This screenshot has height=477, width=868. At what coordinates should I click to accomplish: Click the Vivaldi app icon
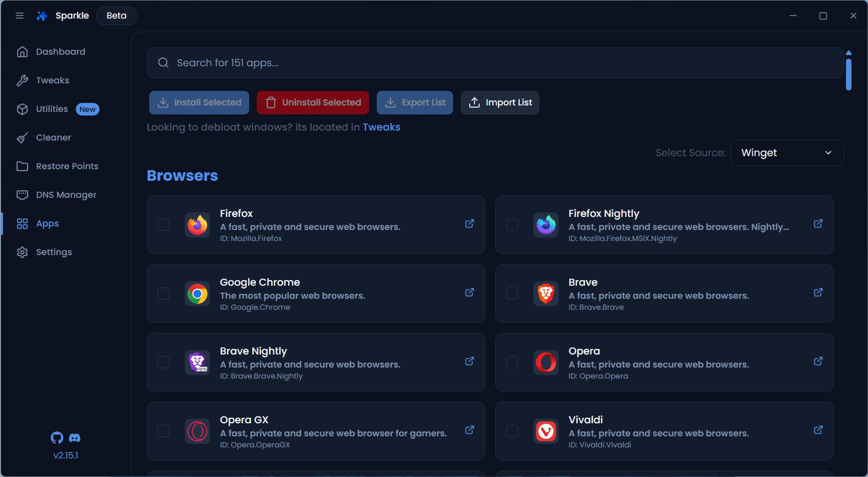[546, 431]
